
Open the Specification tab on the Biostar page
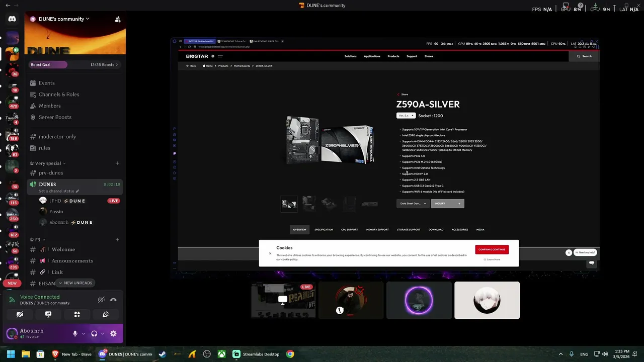pos(324,230)
